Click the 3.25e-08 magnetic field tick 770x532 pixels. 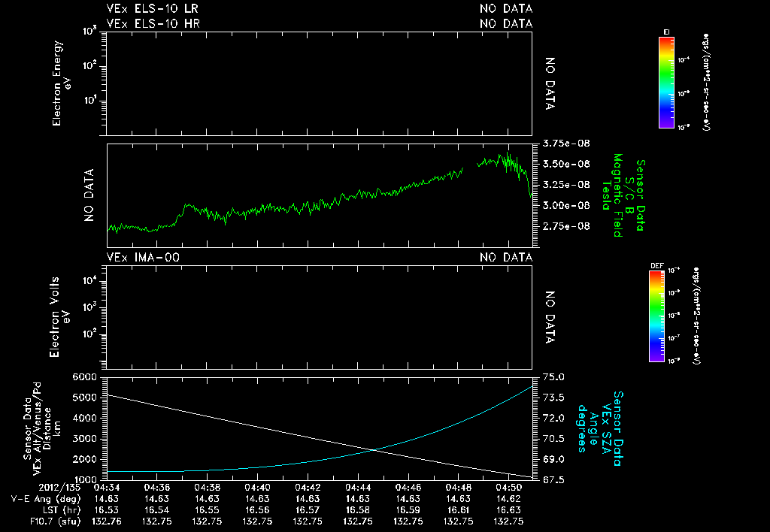(x=566, y=185)
